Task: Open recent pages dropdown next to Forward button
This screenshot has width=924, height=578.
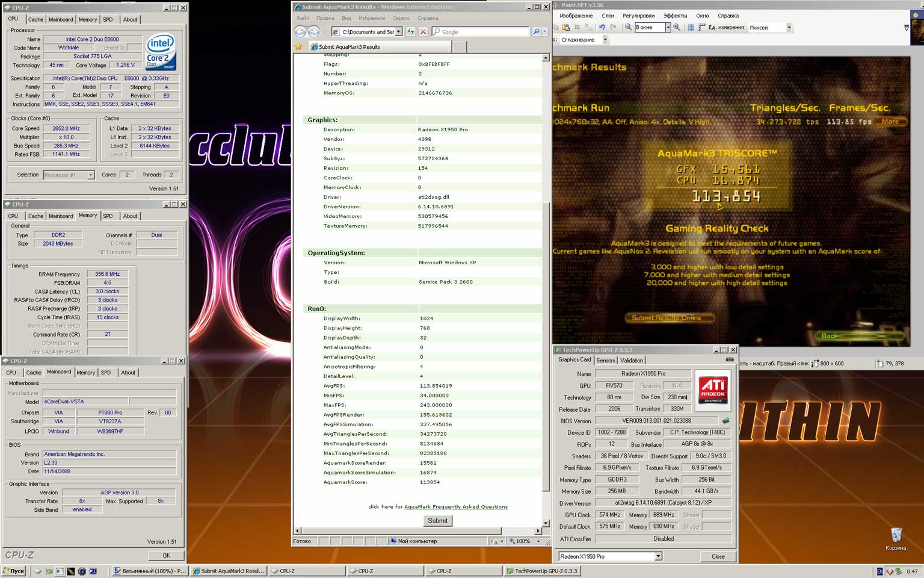Action: (324, 31)
